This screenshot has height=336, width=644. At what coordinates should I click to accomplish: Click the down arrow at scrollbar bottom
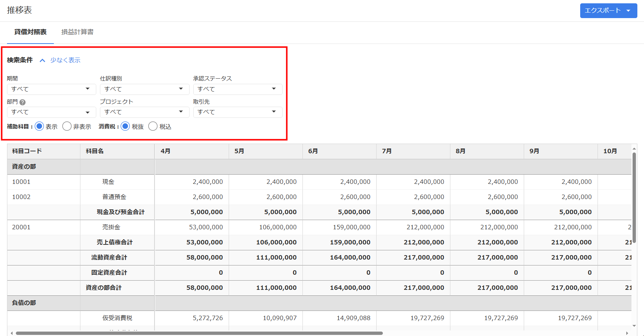coord(634,326)
